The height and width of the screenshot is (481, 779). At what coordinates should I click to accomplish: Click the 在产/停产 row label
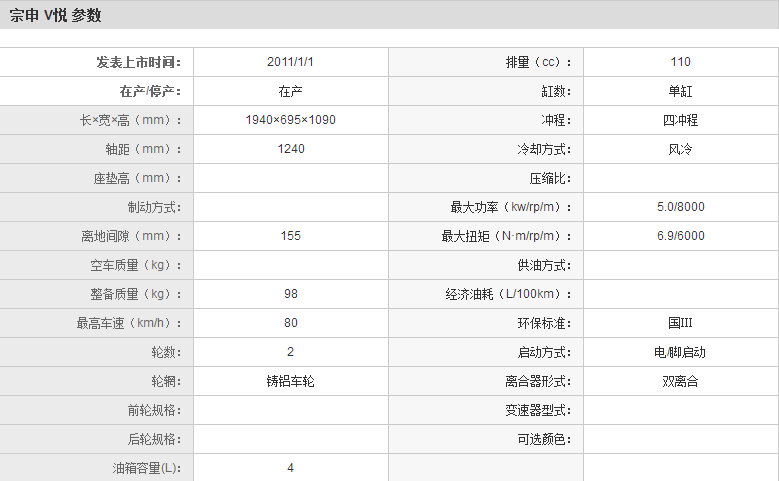pos(150,91)
